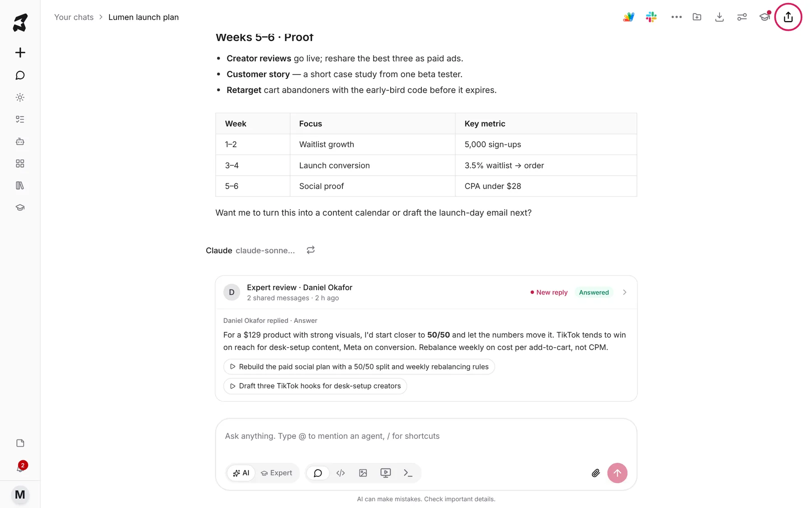Click the app logo in the sidebar
The width and height of the screenshot is (812, 508).
click(x=20, y=22)
